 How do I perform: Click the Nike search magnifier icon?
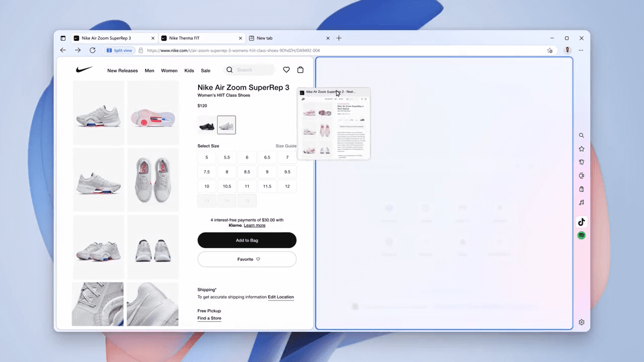point(230,70)
